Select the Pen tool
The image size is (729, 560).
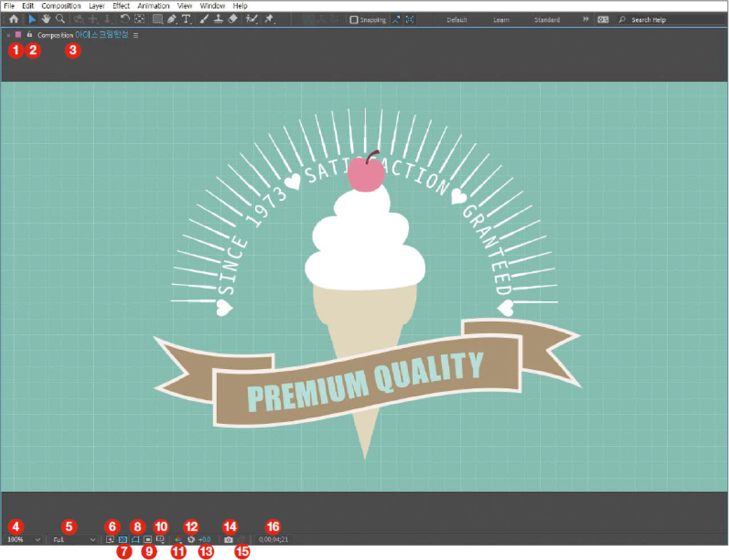[x=172, y=19]
